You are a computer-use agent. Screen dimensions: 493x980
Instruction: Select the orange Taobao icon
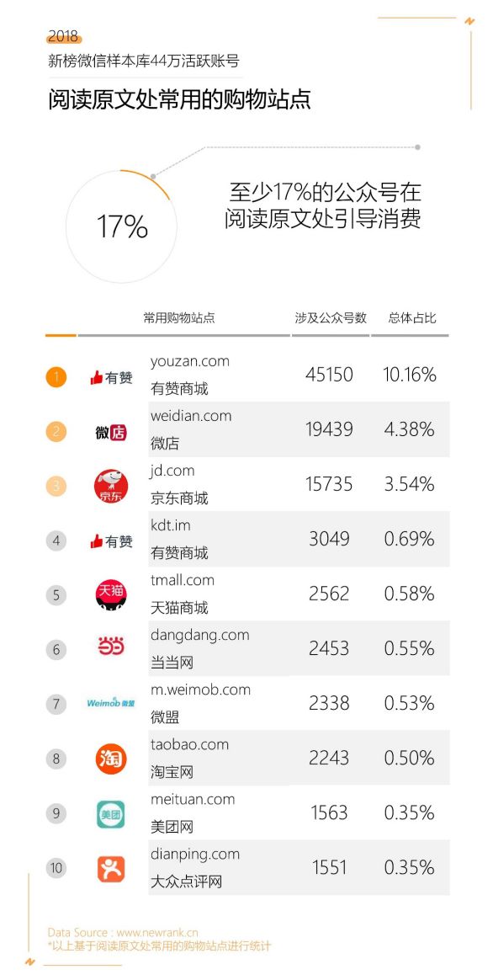click(x=110, y=759)
